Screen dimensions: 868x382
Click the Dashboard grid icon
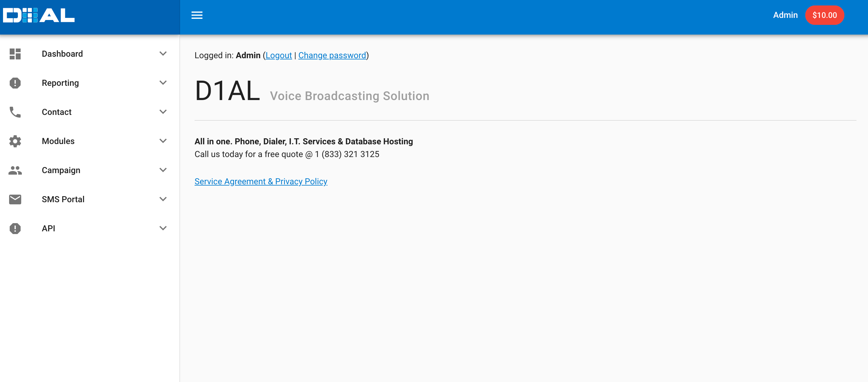click(15, 54)
